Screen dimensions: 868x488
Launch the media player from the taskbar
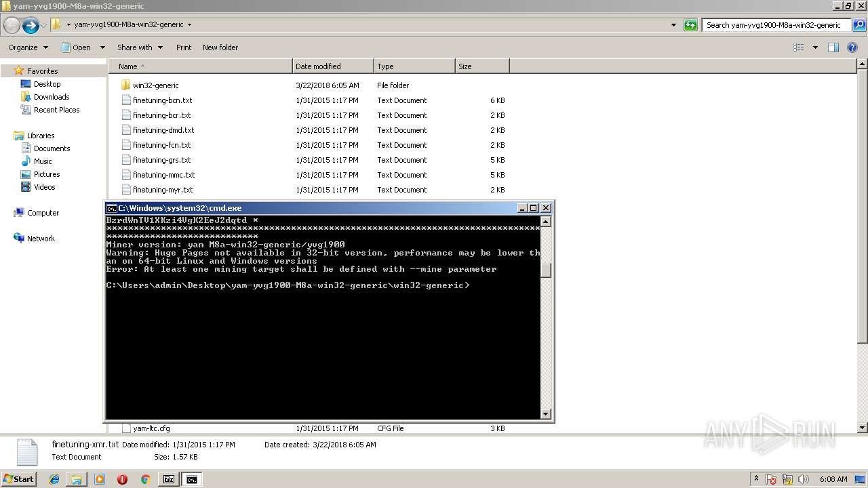pyautogui.click(x=100, y=479)
